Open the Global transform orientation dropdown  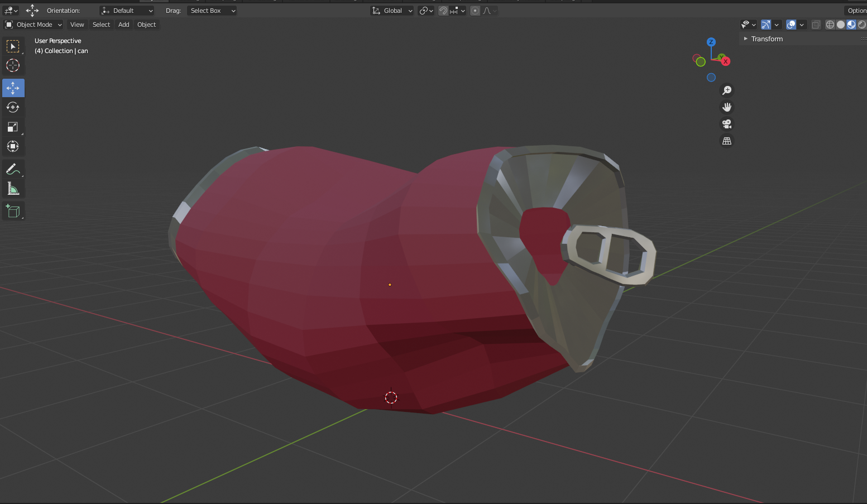click(x=392, y=11)
